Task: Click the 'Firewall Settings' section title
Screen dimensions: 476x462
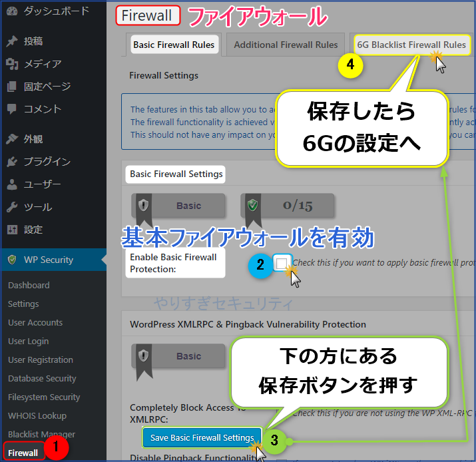Action: coord(164,75)
